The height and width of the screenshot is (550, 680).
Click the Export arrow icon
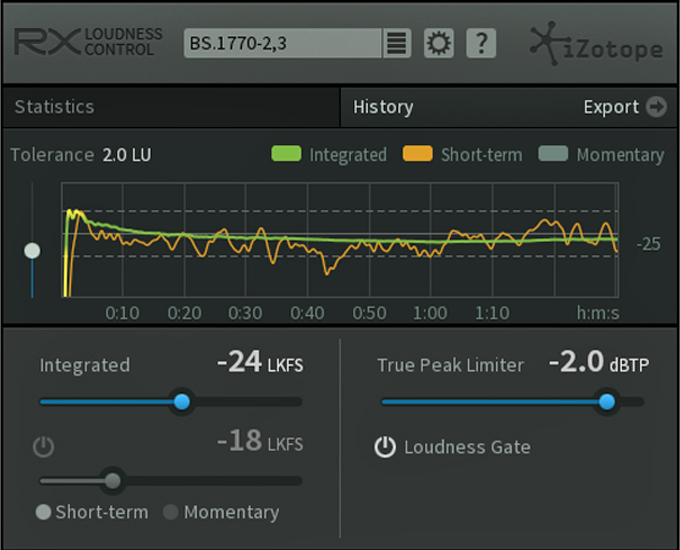(x=656, y=107)
